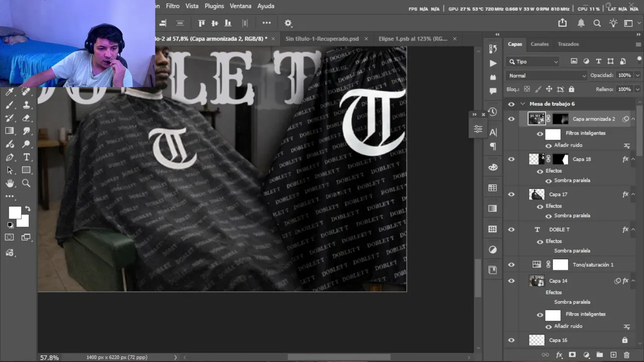This screenshot has height=362, width=644.
Task: Switch to Sin título-1-Recuperado.psd document tab
Action: pyautogui.click(x=322, y=39)
